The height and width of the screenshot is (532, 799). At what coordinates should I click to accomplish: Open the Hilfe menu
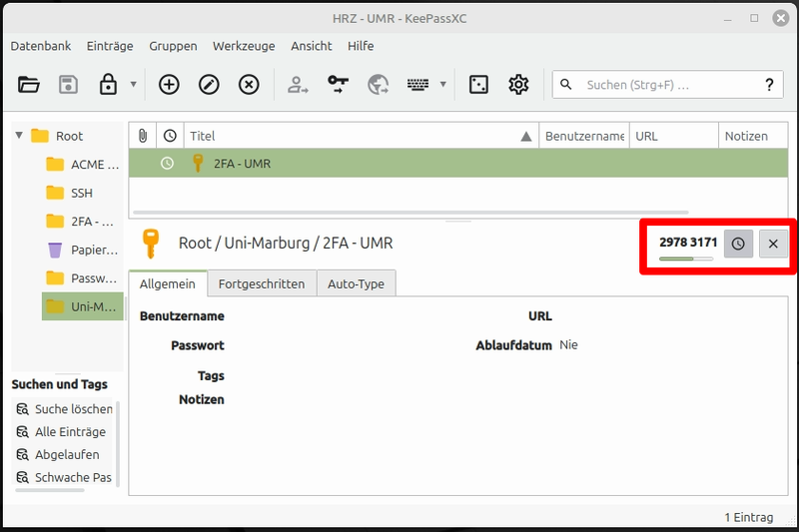pos(361,46)
